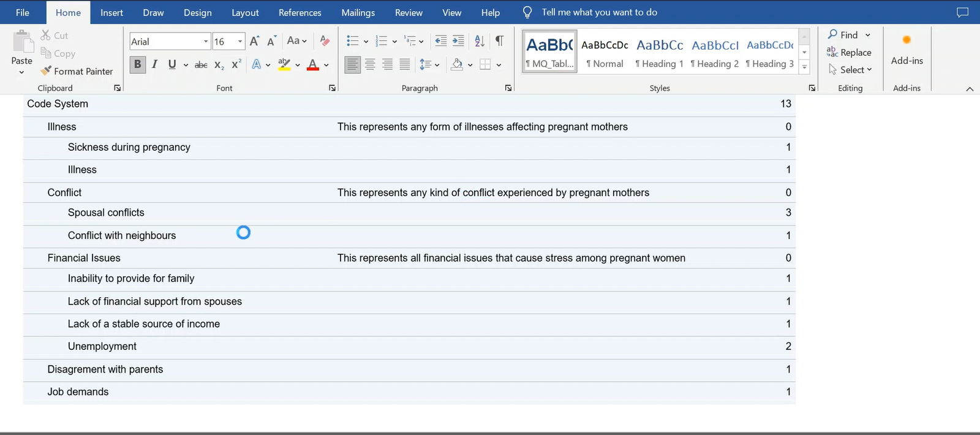This screenshot has width=980, height=435.
Task: Shrink font size with smaller A icon
Action: tap(272, 41)
